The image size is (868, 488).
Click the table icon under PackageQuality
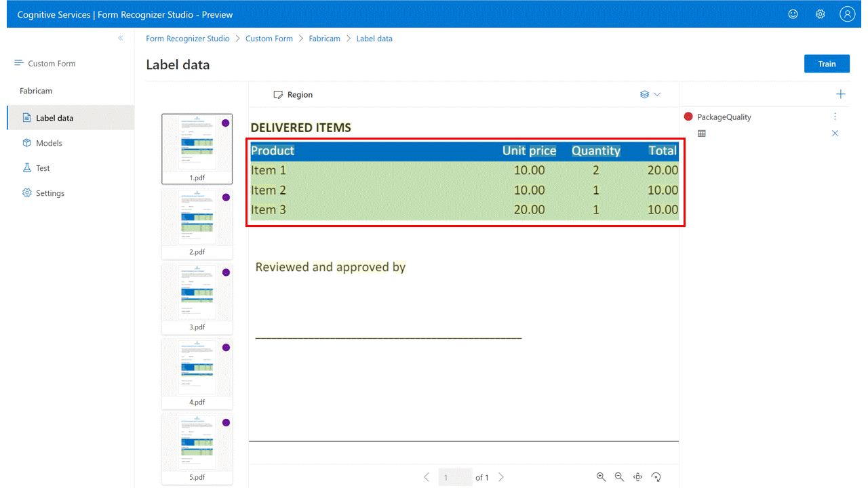pos(702,134)
